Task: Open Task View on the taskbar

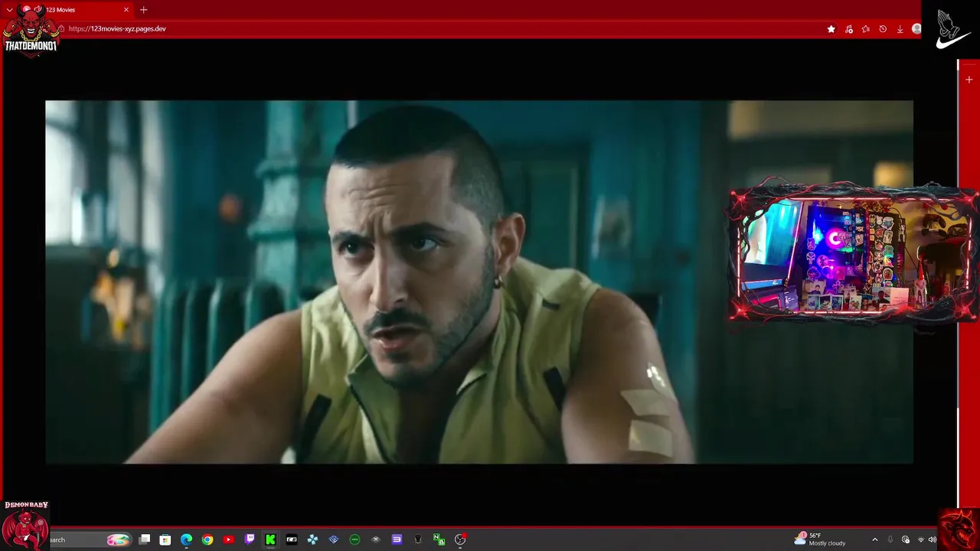Action: tap(145, 540)
